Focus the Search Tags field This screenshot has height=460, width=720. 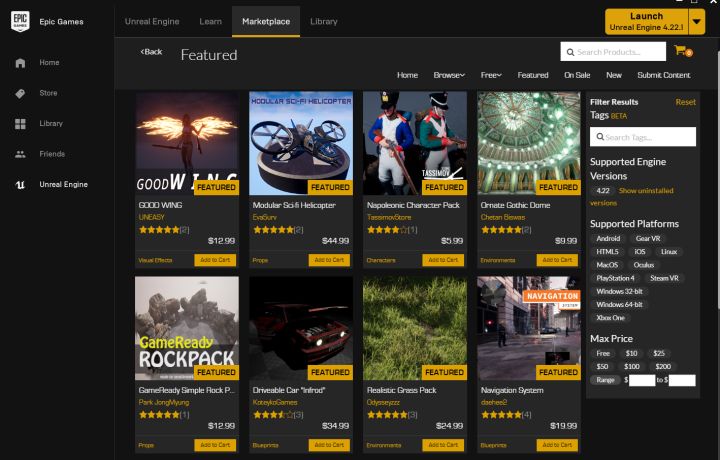(643, 137)
